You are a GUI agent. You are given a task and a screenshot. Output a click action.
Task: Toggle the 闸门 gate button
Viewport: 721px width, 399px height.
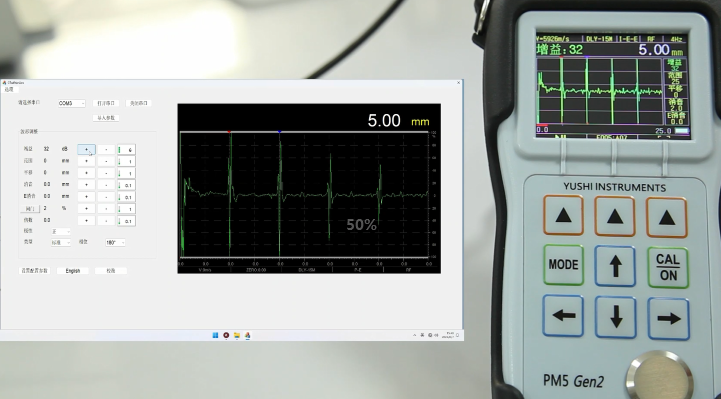(x=29, y=209)
